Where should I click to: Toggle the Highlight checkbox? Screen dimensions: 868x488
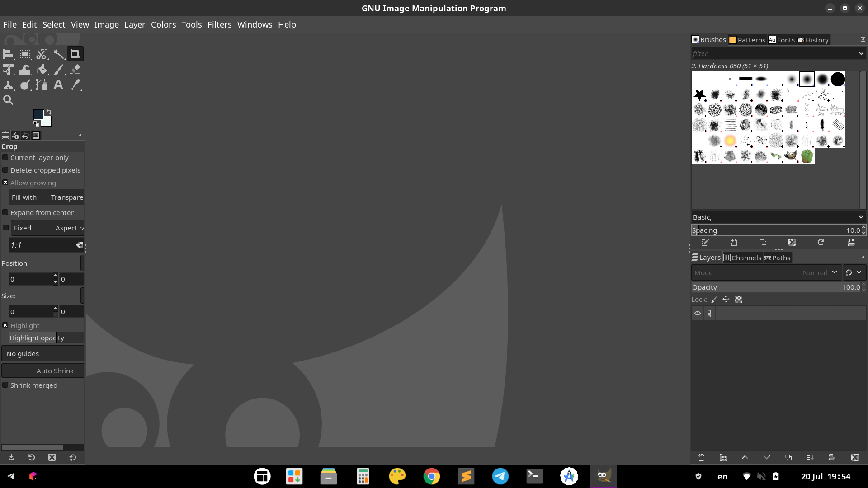[x=5, y=325]
